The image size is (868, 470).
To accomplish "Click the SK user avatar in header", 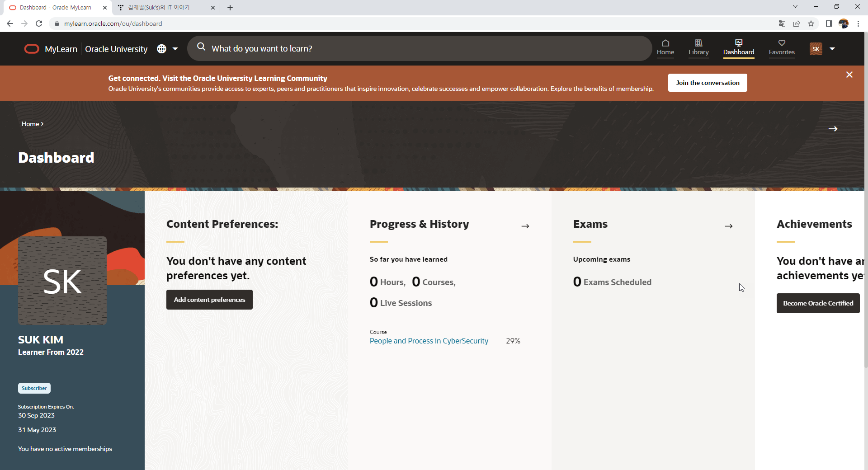I will tap(816, 49).
